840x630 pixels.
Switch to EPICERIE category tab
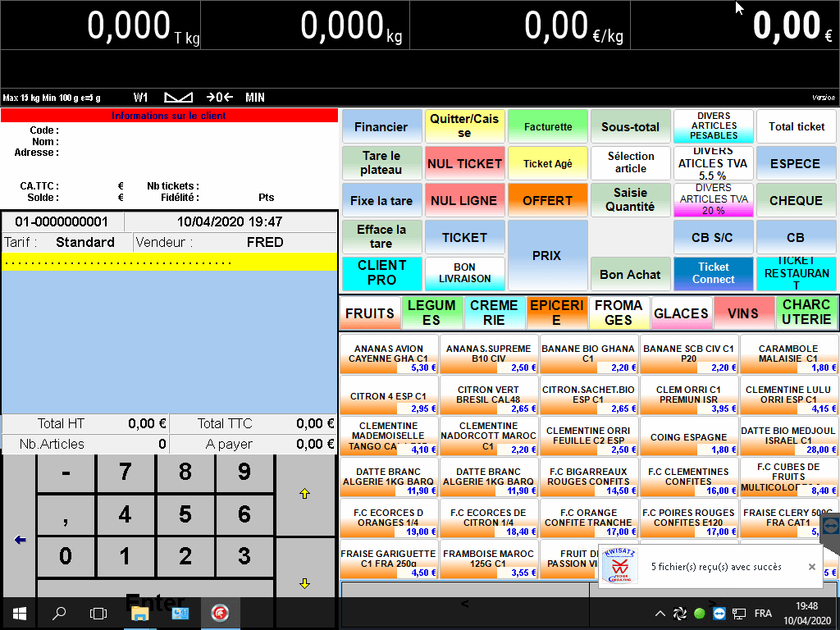(x=557, y=313)
